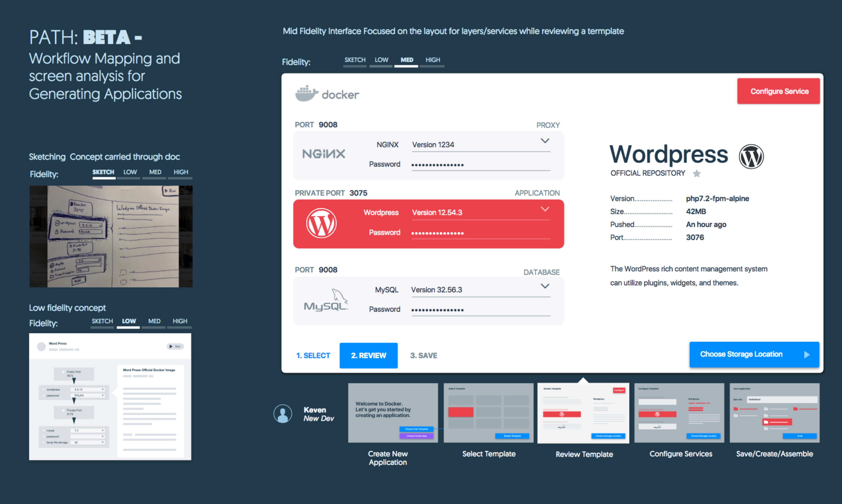842x504 pixels.
Task: Click the 'Keven' user name
Action: [315, 410]
